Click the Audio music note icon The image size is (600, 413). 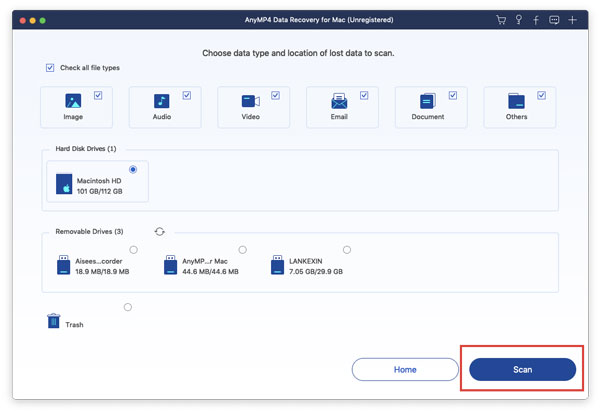pos(161,101)
